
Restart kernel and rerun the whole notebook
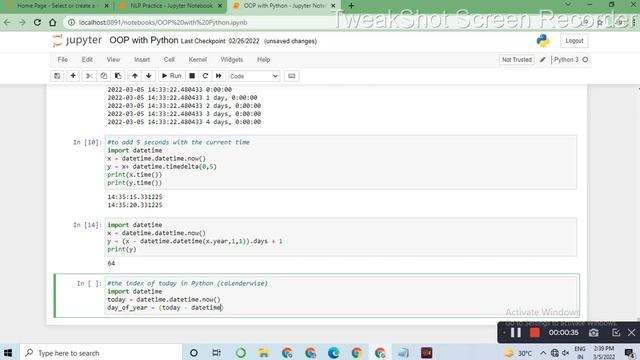pyautogui.click(x=219, y=76)
